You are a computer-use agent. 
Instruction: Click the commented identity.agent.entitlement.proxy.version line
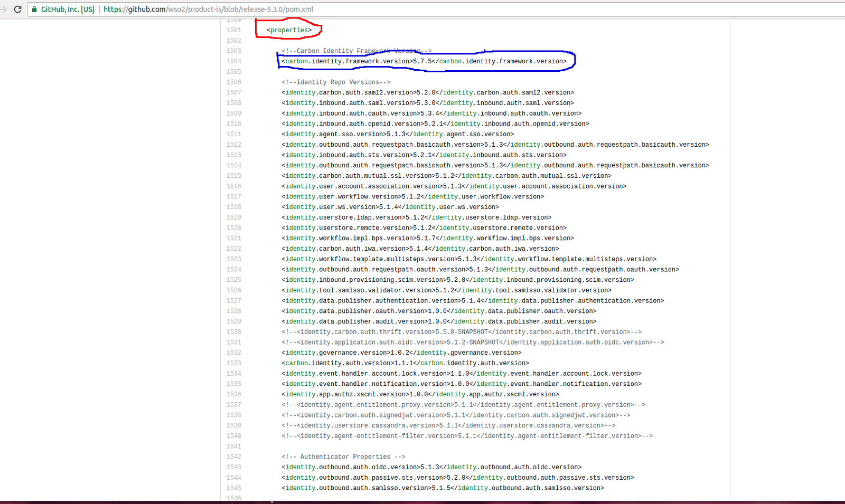click(x=464, y=405)
